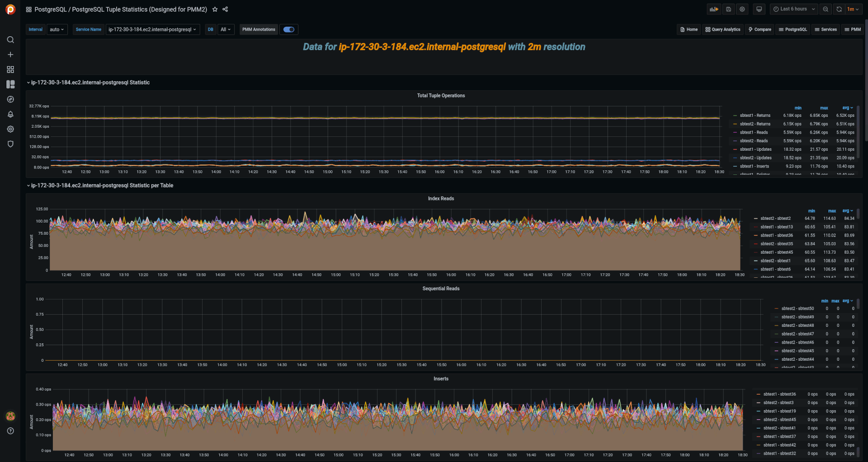Open the Interval auto dropdown

57,29
